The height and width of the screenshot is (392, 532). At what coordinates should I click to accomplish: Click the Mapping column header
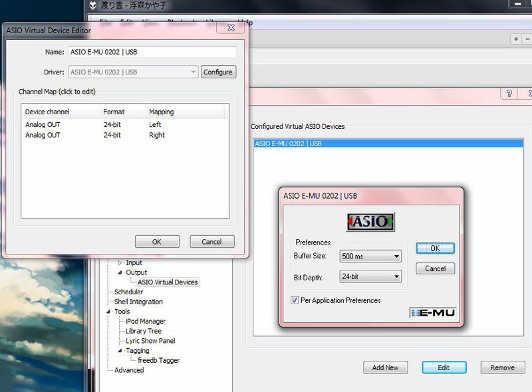[x=185, y=112]
